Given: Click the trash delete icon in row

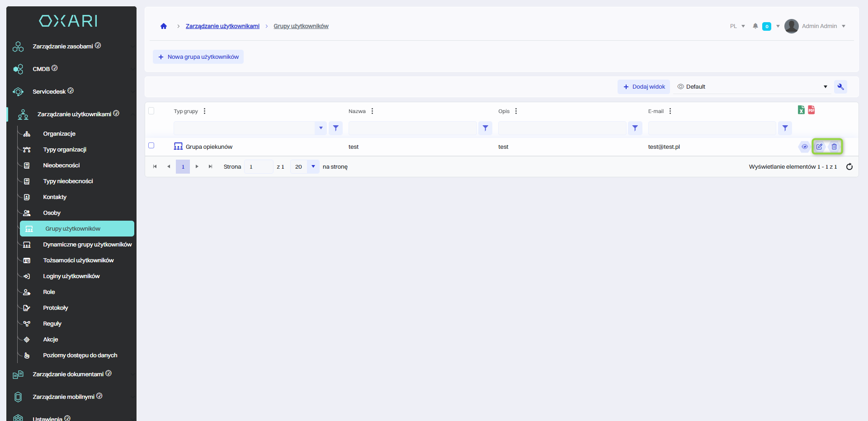Looking at the screenshot, I should click(x=834, y=147).
